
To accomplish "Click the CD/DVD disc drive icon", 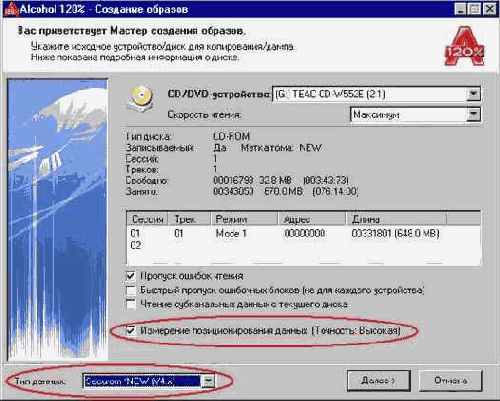I will pos(141,99).
